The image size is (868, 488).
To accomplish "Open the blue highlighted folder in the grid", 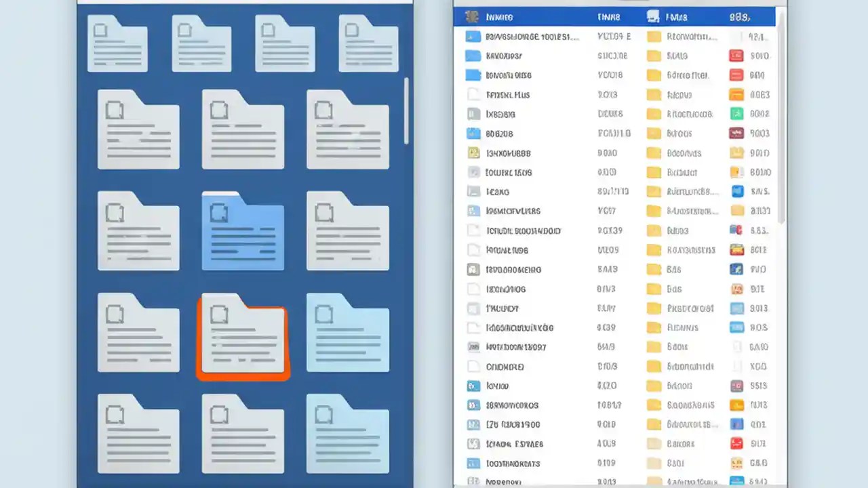I will pos(243,232).
